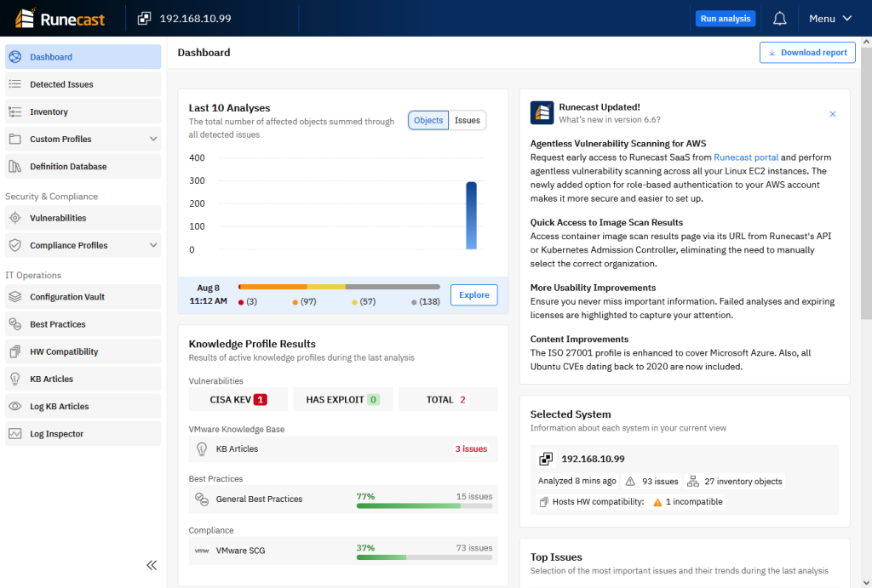Click the Run analysis button

[x=726, y=19]
